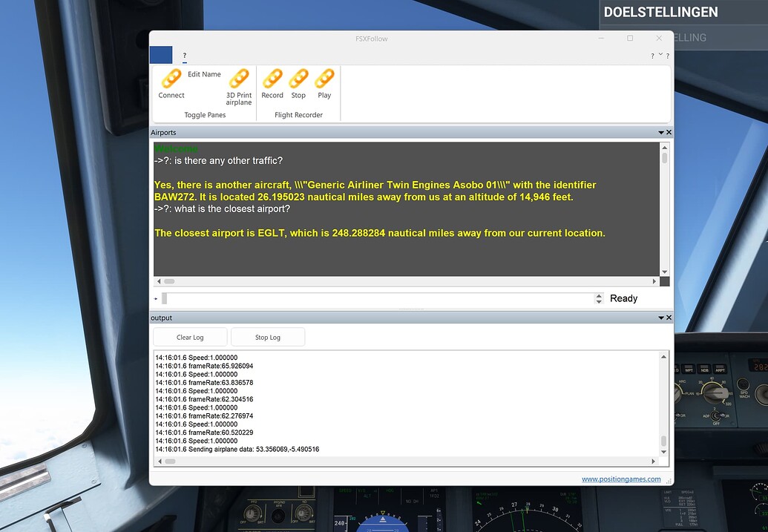Viewport: 768px width, 532px height.
Task: Collapse the Airports panel with its chevron
Action: click(x=660, y=132)
